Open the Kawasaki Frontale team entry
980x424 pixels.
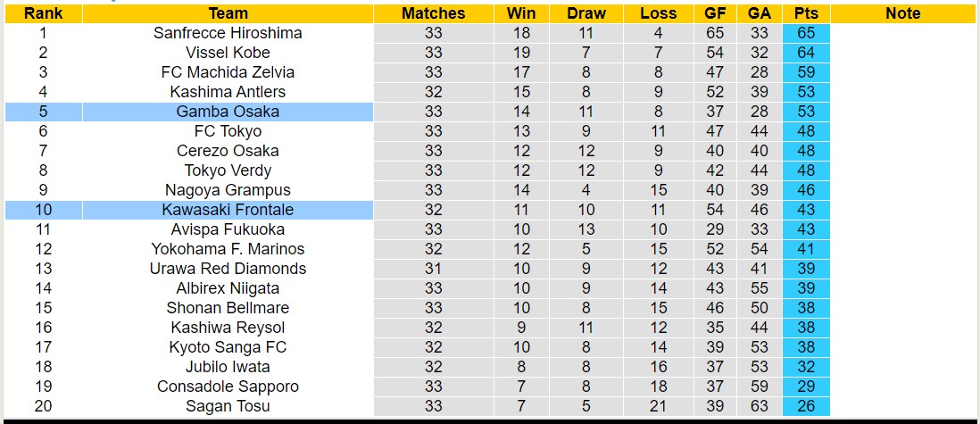[x=228, y=210]
